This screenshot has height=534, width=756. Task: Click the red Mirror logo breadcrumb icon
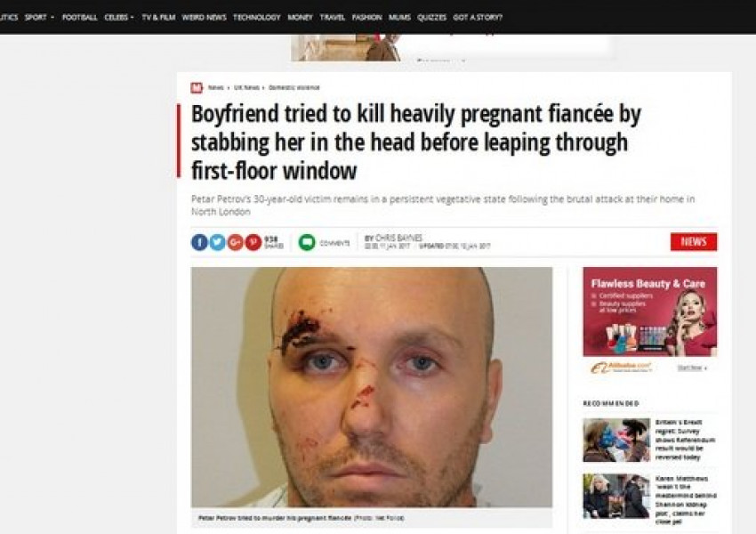coord(197,88)
